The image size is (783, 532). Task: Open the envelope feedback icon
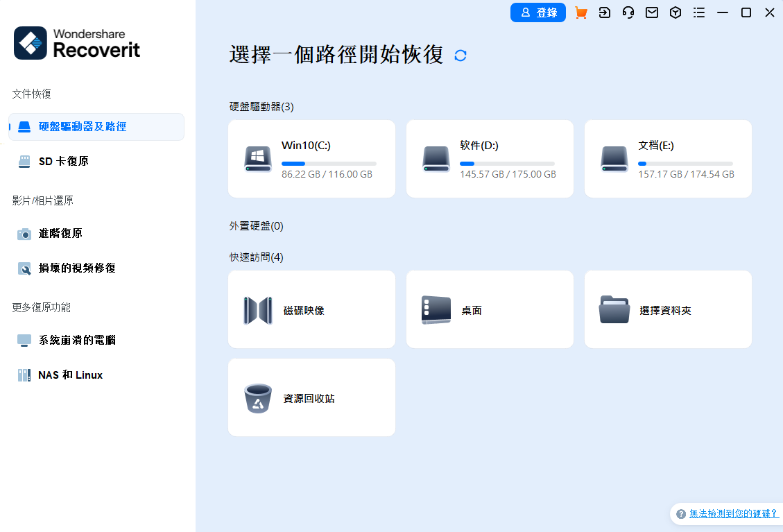point(652,12)
